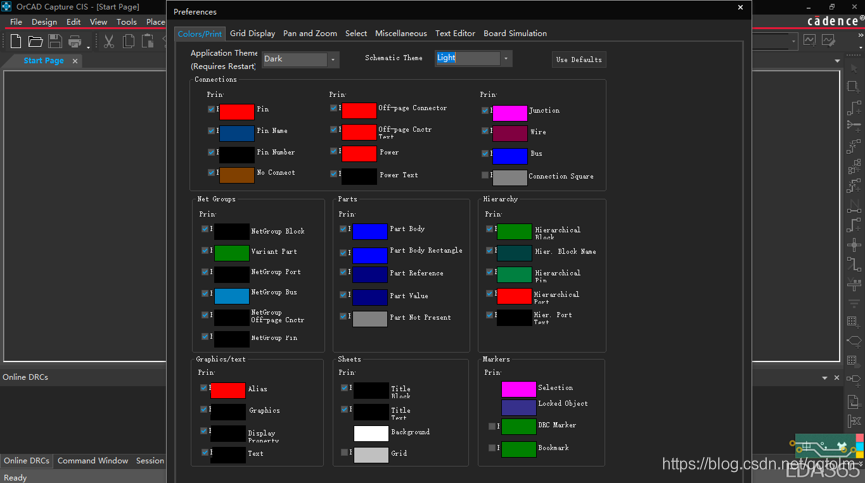The height and width of the screenshot is (483, 865).
Task: Open the Select preferences tab
Action: [x=356, y=33]
